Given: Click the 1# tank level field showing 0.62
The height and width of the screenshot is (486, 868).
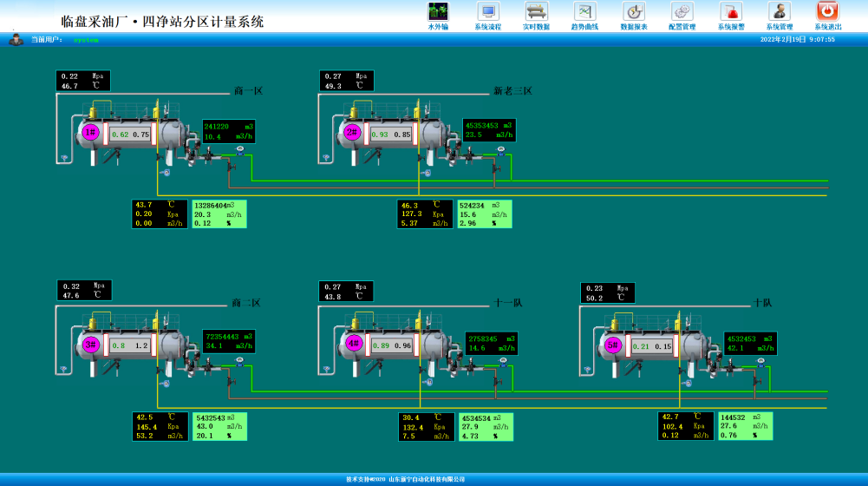Looking at the screenshot, I should pyautogui.click(x=120, y=135).
